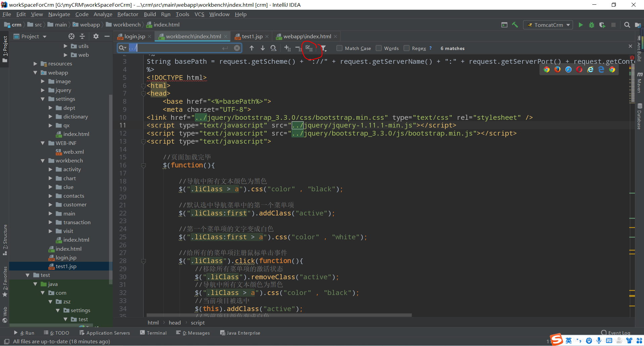This screenshot has height=346, width=644.
Task: Expand the jquery folder
Action: [43, 90]
